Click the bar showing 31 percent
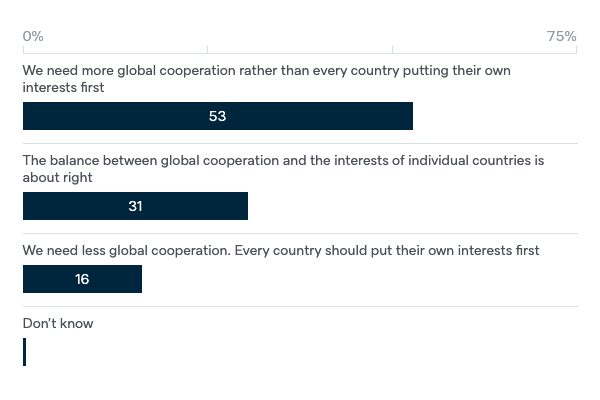600x400 pixels. [x=135, y=206]
